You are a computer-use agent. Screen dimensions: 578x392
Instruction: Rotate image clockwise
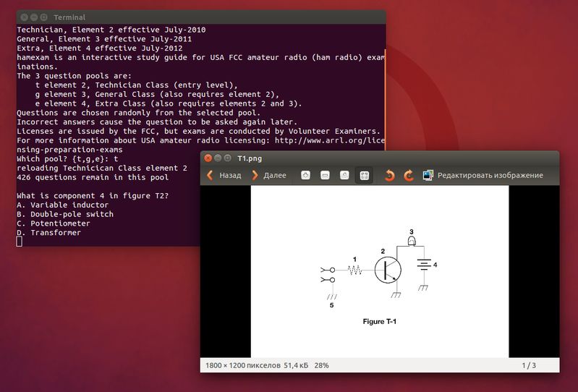pos(409,175)
